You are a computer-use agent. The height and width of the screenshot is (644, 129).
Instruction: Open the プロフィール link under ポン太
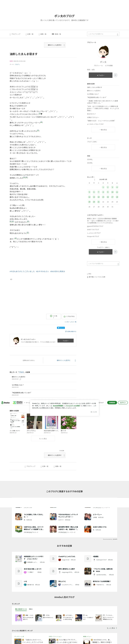(x=98, y=65)
